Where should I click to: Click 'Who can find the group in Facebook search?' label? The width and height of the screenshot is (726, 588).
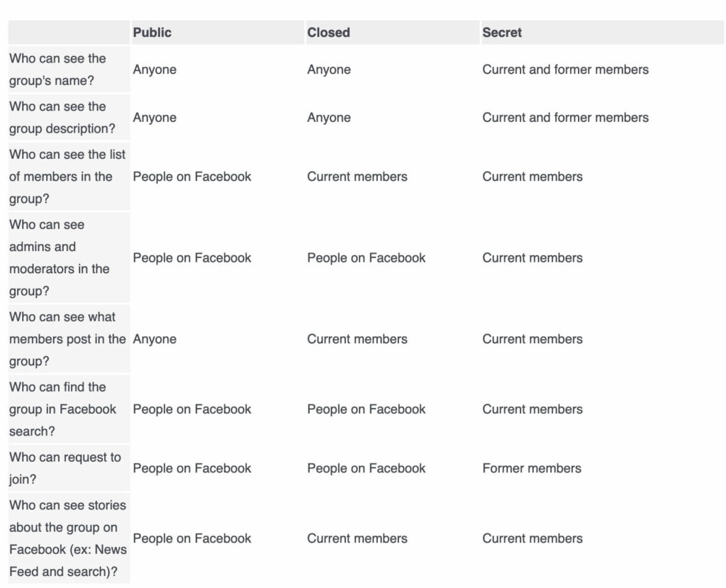coord(62,409)
